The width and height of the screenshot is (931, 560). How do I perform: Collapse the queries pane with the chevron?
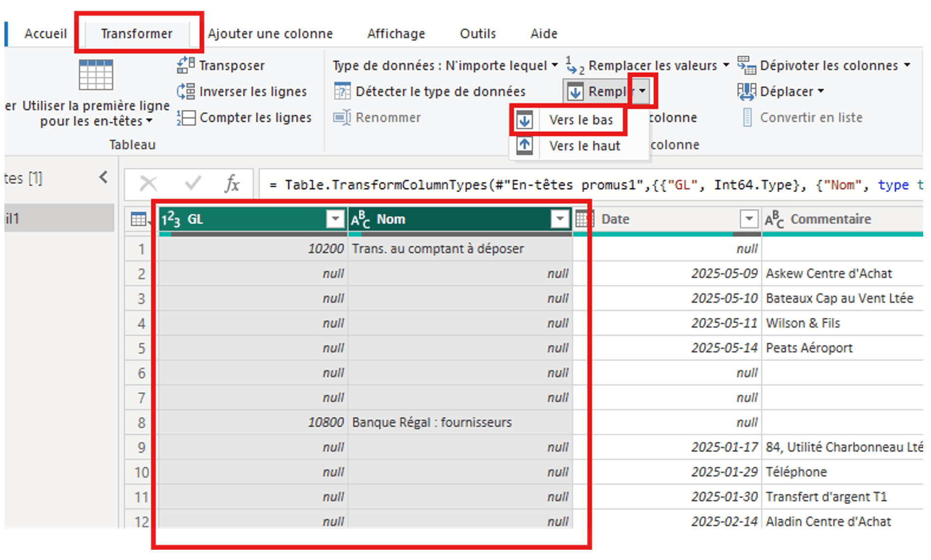(104, 178)
